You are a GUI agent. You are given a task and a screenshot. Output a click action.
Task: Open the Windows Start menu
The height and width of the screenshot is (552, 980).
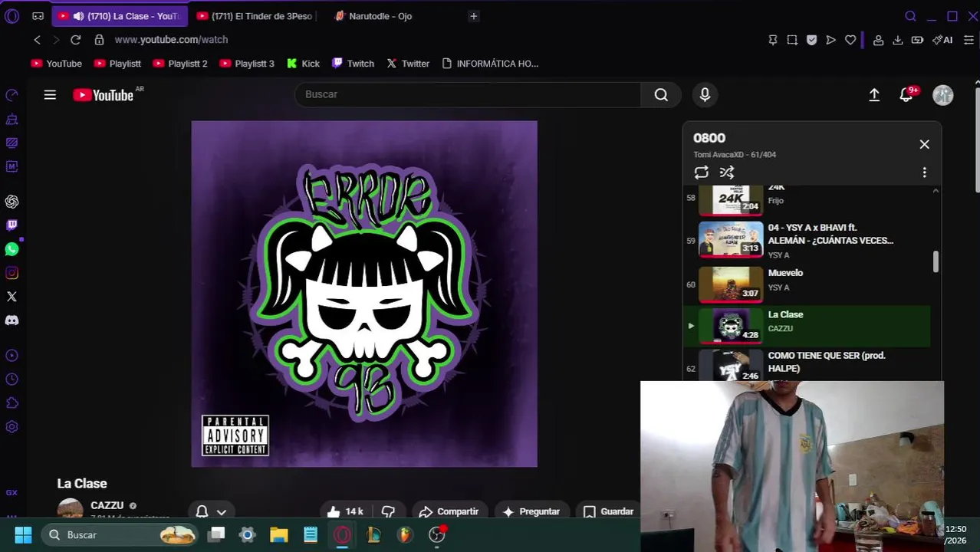coord(23,535)
